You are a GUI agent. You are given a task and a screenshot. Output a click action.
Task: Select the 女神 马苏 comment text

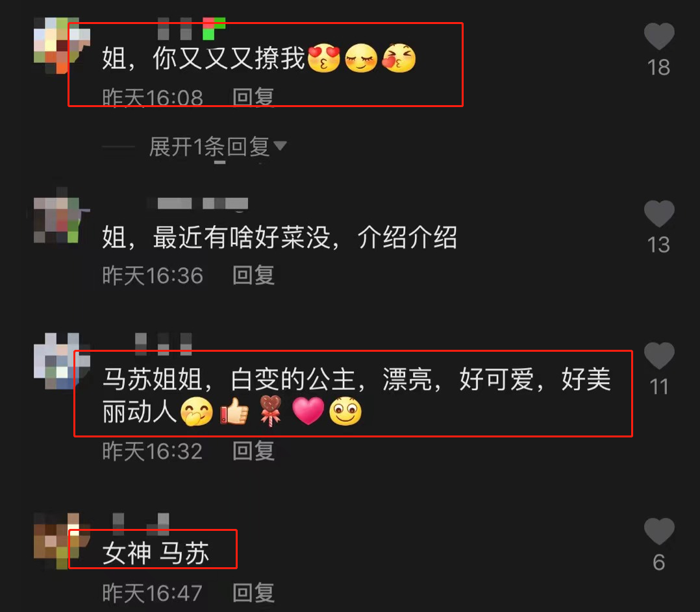point(155,553)
